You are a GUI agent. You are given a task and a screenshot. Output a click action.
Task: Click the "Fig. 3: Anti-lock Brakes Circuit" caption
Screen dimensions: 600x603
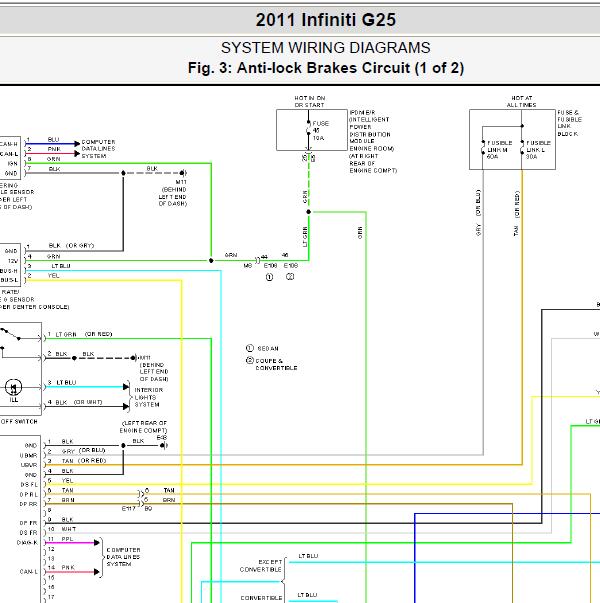pos(325,68)
